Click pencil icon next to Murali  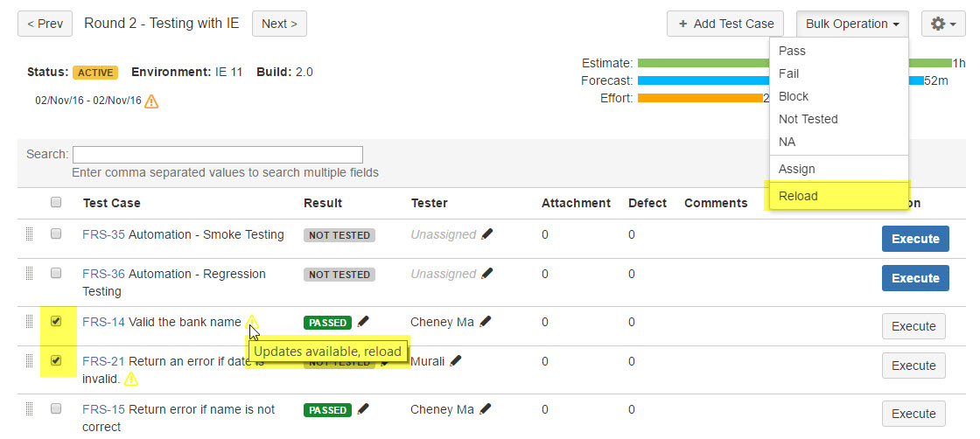click(x=456, y=360)
